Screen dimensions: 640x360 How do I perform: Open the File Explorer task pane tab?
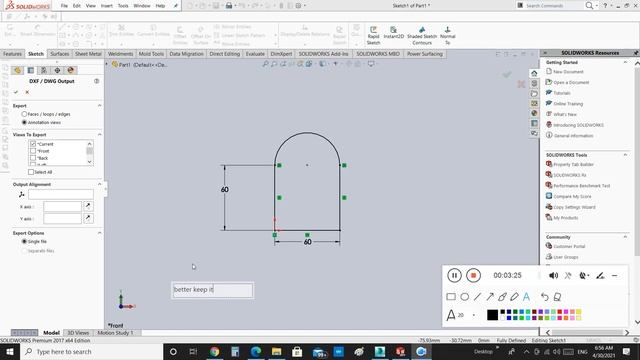tap(534, 93)
